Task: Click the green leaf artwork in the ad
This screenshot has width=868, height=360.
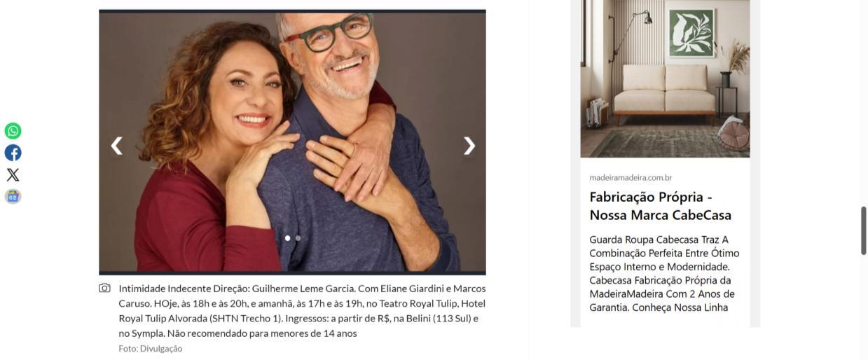Action: pos(691,32)
